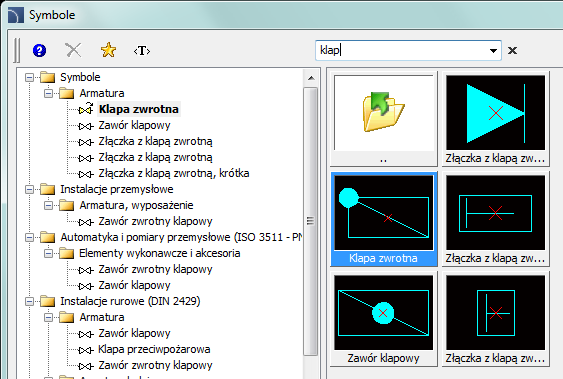The image size is (563, 379).
Task: Collapse the Instalacje przemysłowe folder
Action: 29,189
